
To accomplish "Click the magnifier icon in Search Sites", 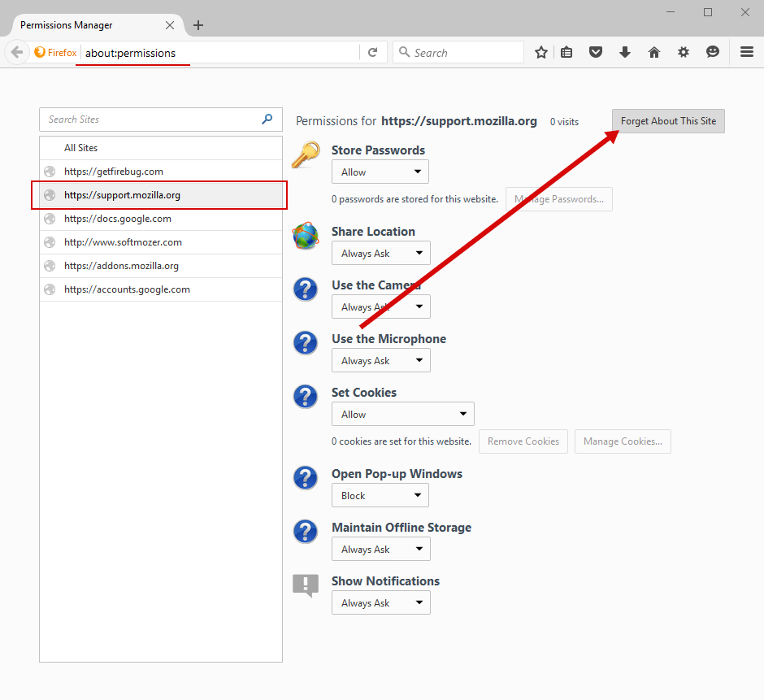I will pyautogui.click(x=267, y=119).
